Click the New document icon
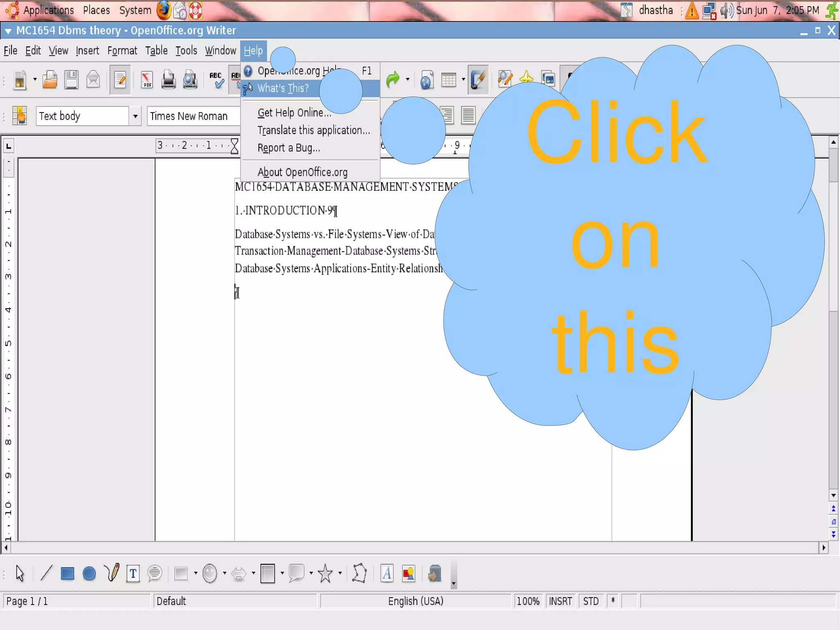Image resolution: width=840 pixels, height=630 pixels. [19, 80]
